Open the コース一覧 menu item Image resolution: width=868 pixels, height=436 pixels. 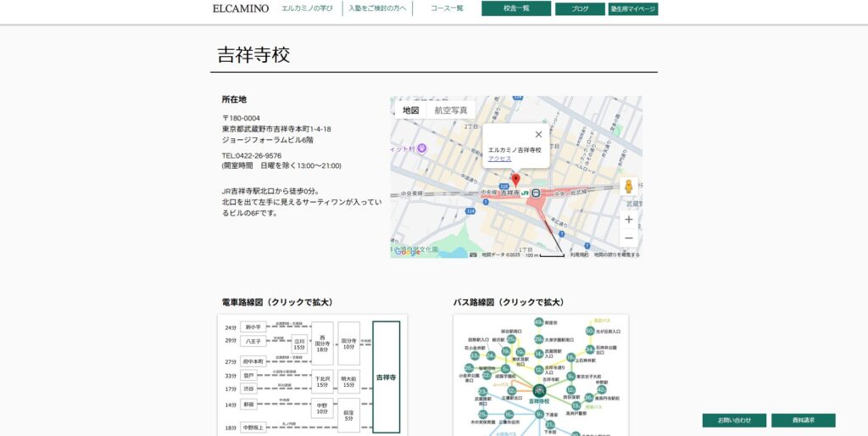pos(447,8)
